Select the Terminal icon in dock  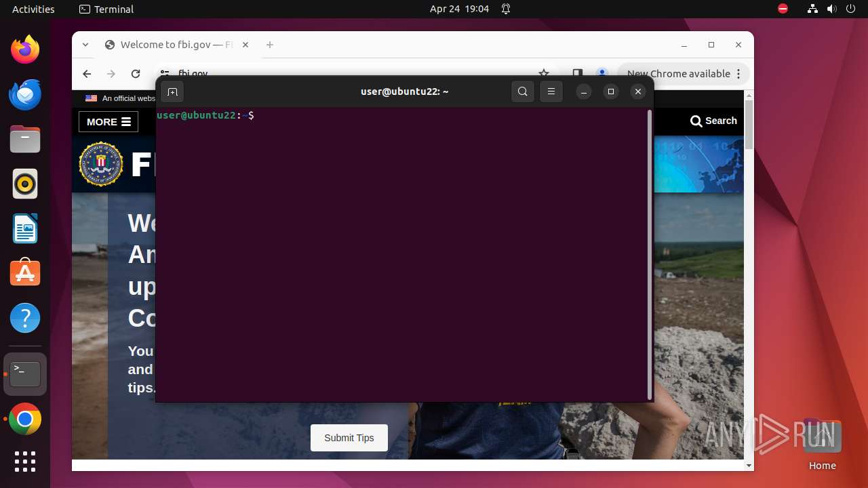(25, 374)
